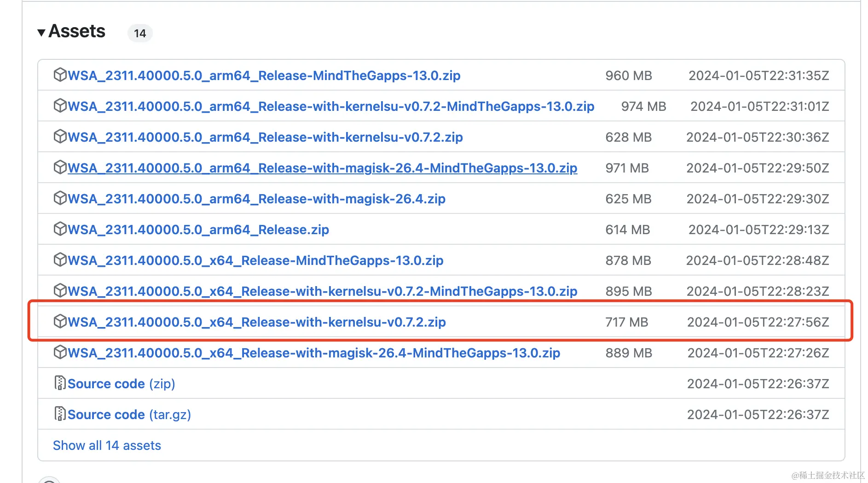868x483 pixels.
Task: Click the 960 MB size text
Action: pyautogui.click(x=629, y=75)
